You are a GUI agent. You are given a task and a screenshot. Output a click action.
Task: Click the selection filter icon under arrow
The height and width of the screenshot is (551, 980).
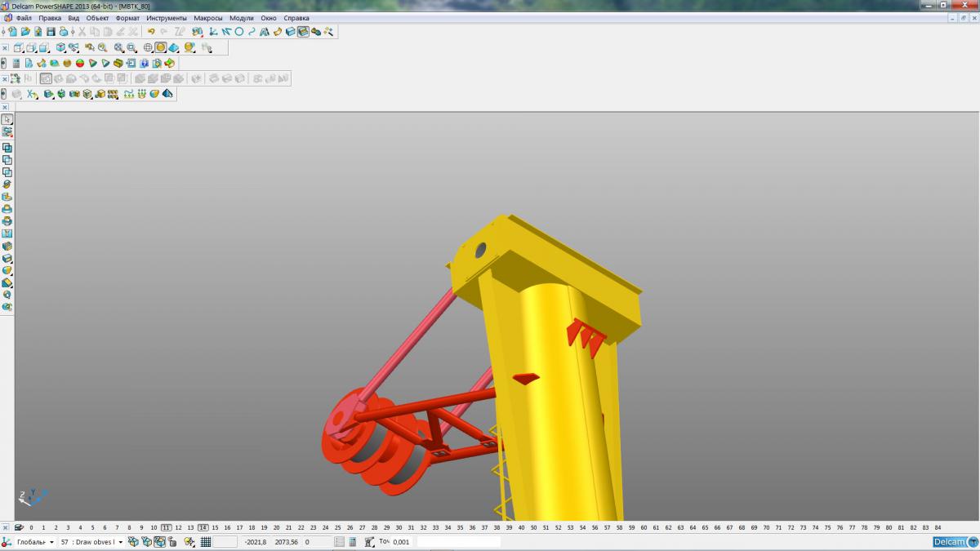point(7,131)
